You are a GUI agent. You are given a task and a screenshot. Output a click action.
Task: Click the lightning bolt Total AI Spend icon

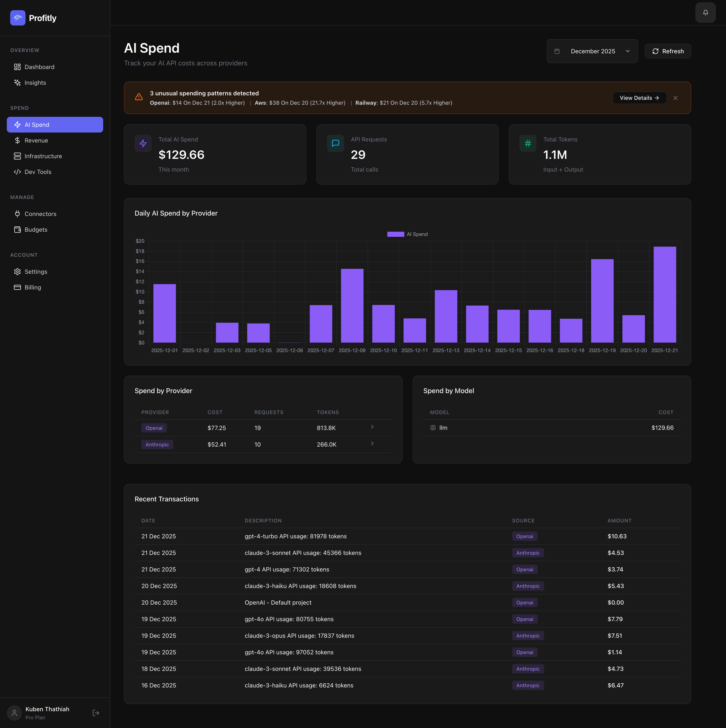pyautogui.click(x=143, y=143)
